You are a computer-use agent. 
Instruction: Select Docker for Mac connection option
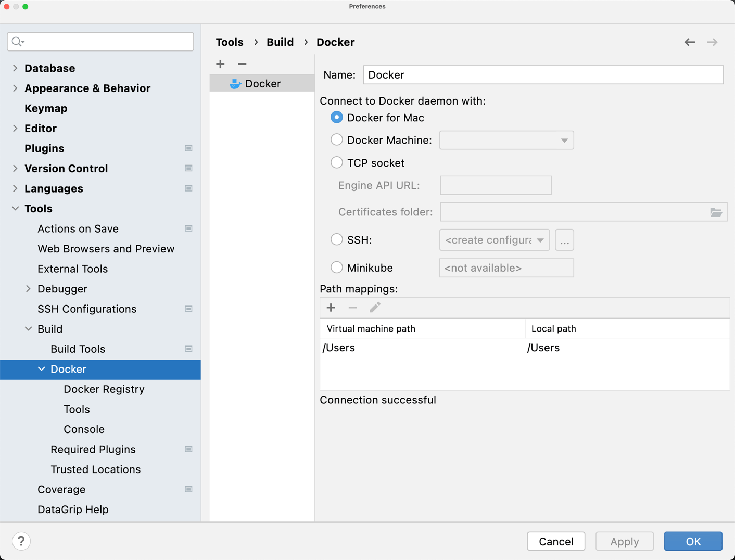[336, 117]
